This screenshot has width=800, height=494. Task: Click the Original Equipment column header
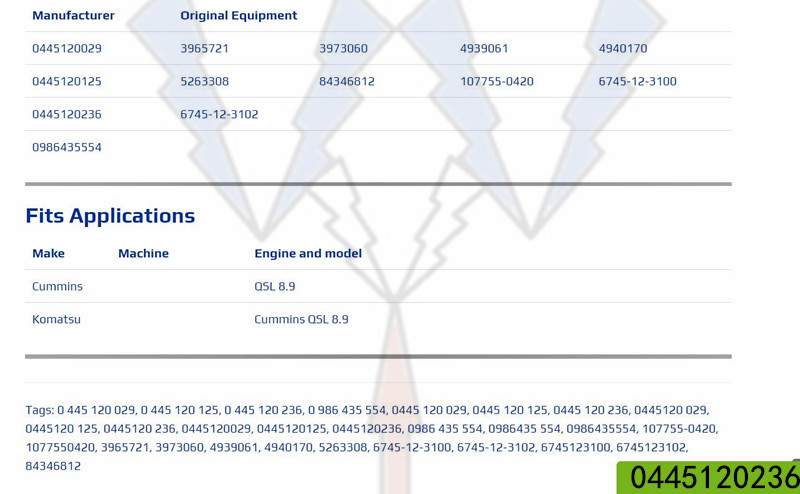239,15
